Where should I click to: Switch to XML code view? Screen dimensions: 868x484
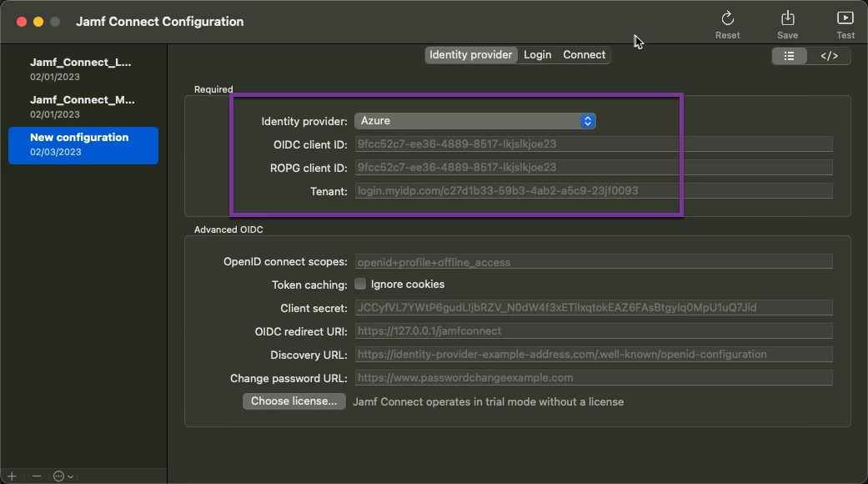click(x=829, y=56)
